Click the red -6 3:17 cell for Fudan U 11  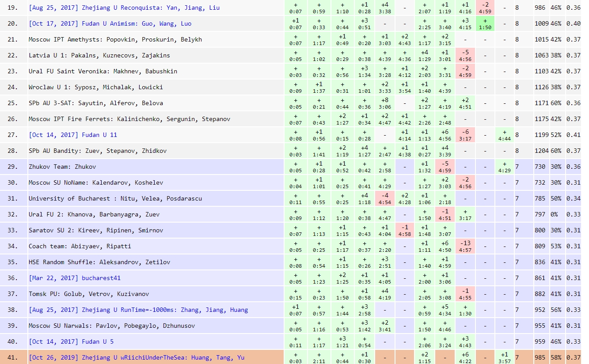(465, 135)
